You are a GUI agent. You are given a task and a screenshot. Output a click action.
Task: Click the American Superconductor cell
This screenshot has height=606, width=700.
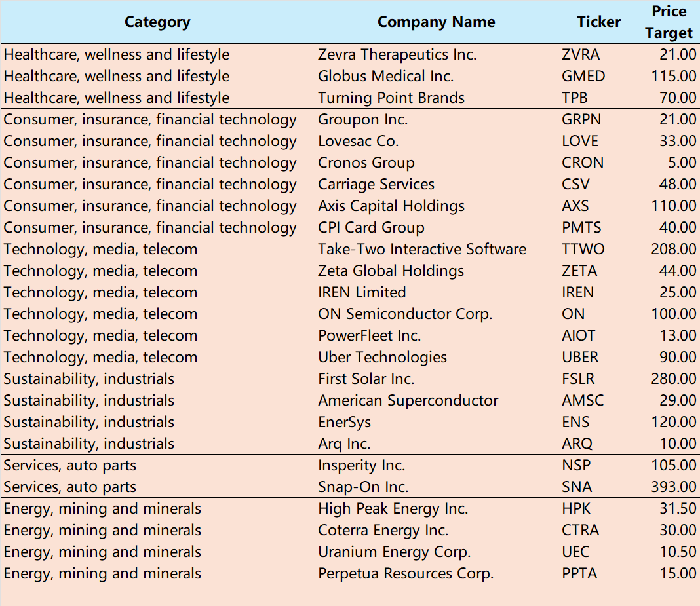pos(408,401)
